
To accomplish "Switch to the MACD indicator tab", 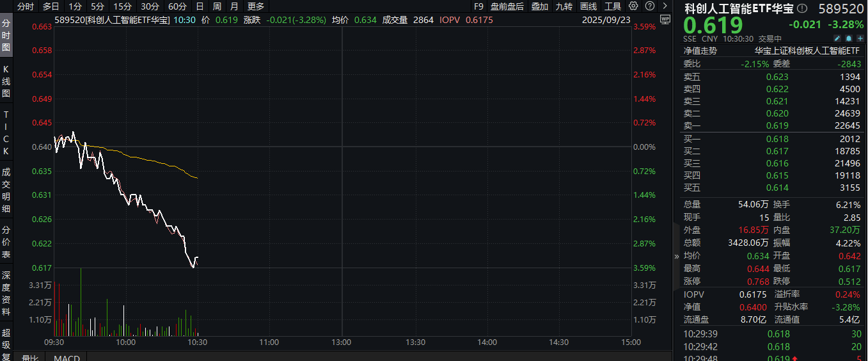I will click(x=67, y=358).
